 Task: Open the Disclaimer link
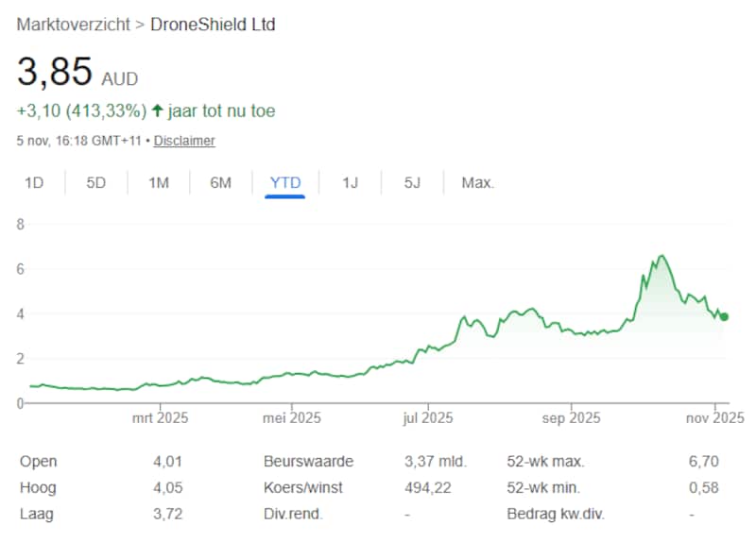click(x=184, y=141)
